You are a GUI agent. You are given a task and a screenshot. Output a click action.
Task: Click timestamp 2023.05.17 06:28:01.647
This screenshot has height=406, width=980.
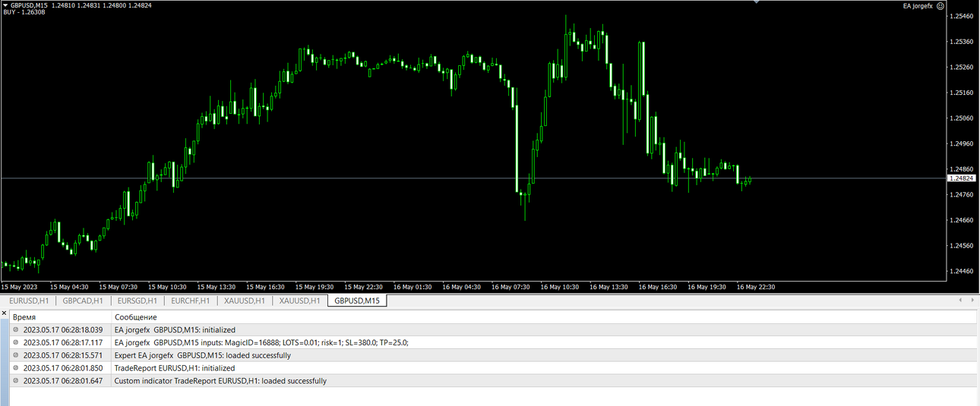tap(63, 381)
